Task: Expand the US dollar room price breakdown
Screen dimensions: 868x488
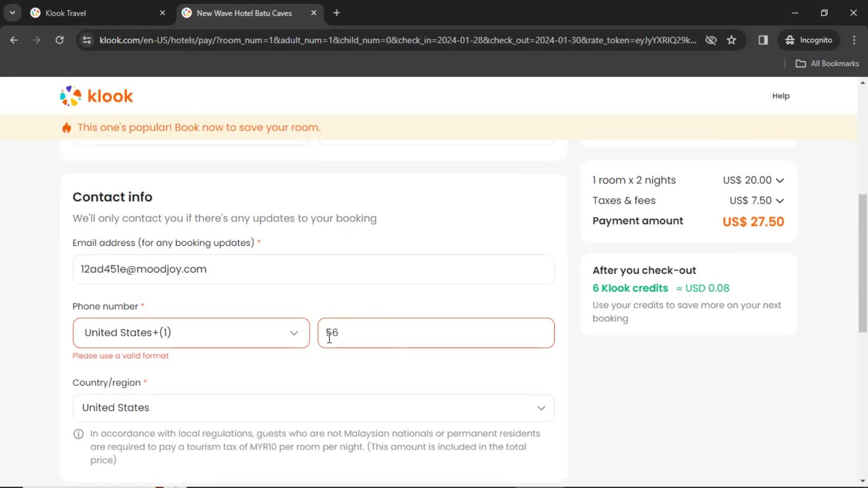Action: coord(779,180)
